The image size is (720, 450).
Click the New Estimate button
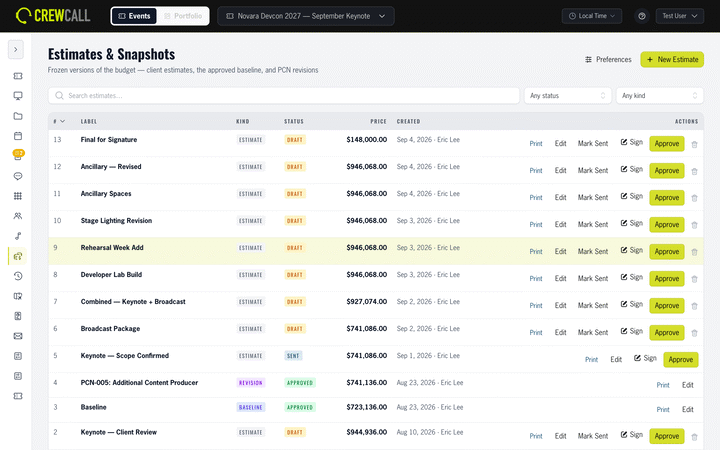[672, 59]
